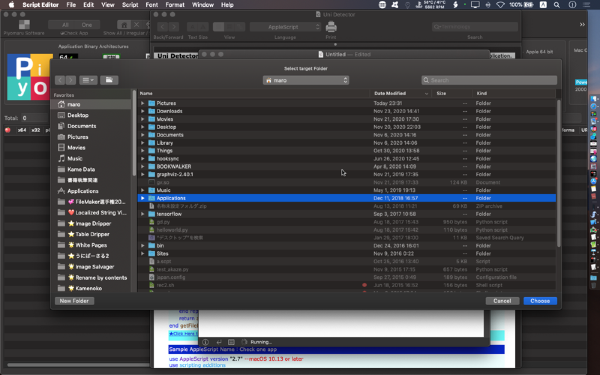600x375 pixels.
Task: Select the graphviz-2.40.1 folder
Action: (347, 174)
